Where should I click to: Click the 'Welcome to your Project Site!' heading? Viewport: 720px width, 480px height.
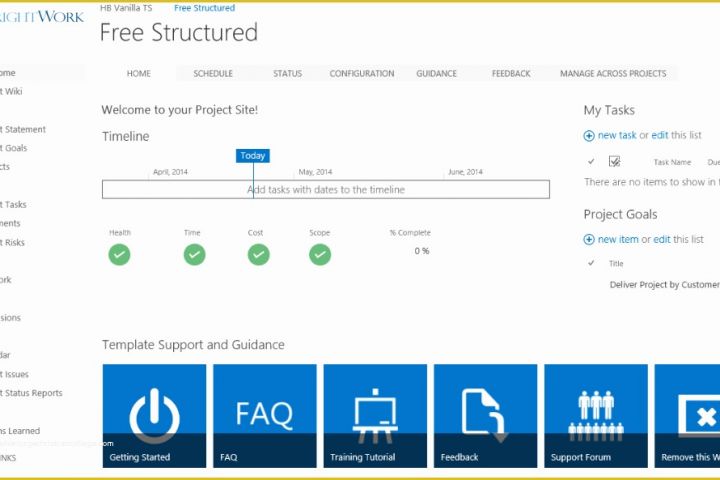(x=180, y=110)
